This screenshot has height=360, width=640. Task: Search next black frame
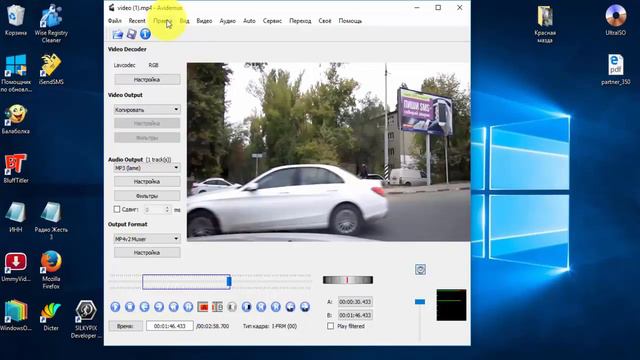[247, 307]
